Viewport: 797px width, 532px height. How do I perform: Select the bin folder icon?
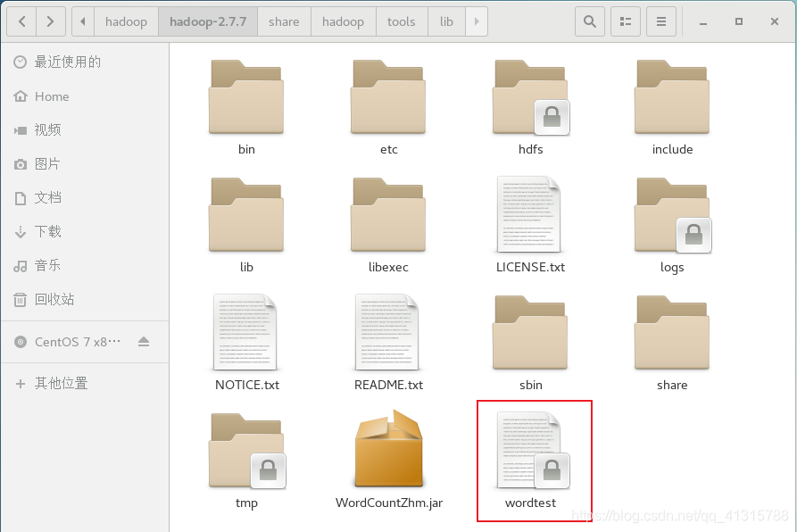[x=246, y=97]
